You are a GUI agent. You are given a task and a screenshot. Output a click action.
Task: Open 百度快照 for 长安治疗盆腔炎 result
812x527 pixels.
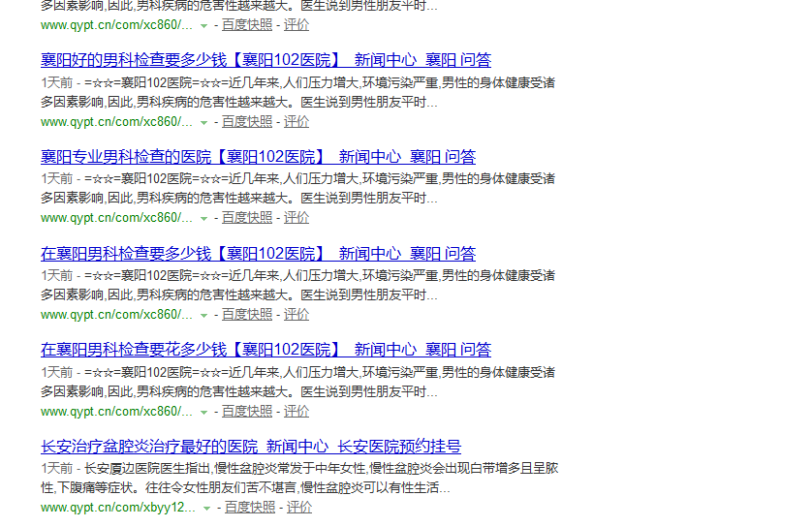(x=250, y=508)
